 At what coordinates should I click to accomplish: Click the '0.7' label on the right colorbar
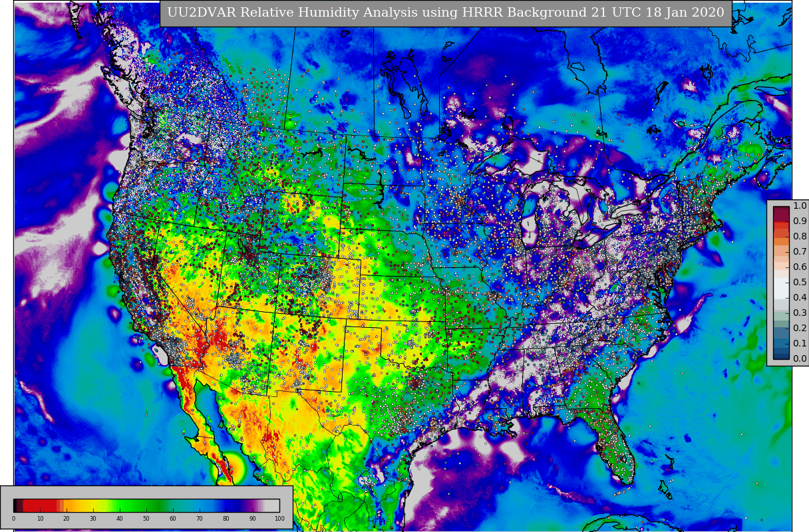799,251
